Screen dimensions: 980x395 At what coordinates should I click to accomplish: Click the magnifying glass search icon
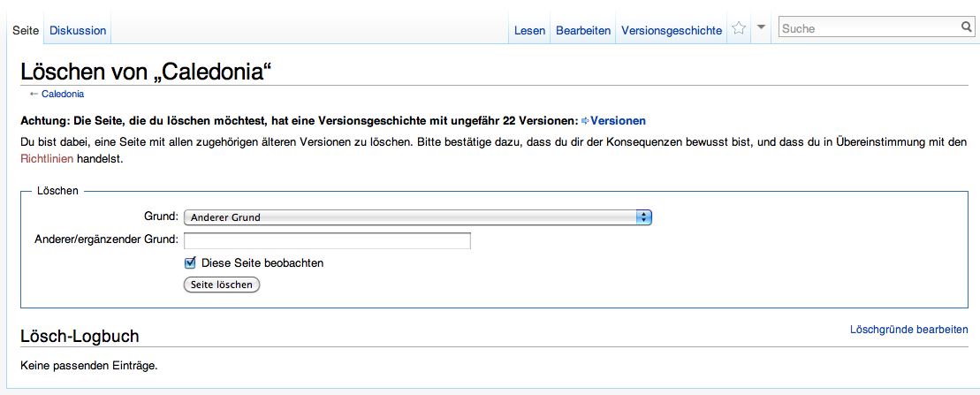coord(967,28)
